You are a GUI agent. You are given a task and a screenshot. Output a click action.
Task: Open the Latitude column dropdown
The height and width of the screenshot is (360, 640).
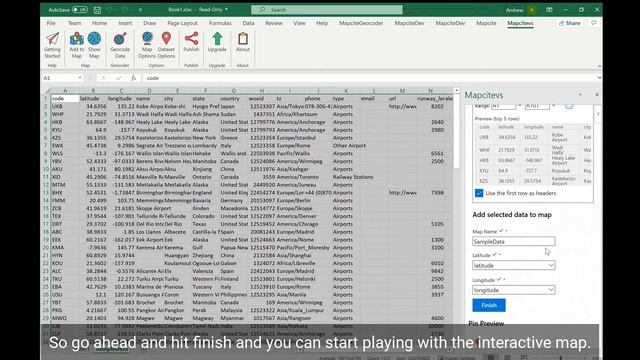click(x=551, y=265)
